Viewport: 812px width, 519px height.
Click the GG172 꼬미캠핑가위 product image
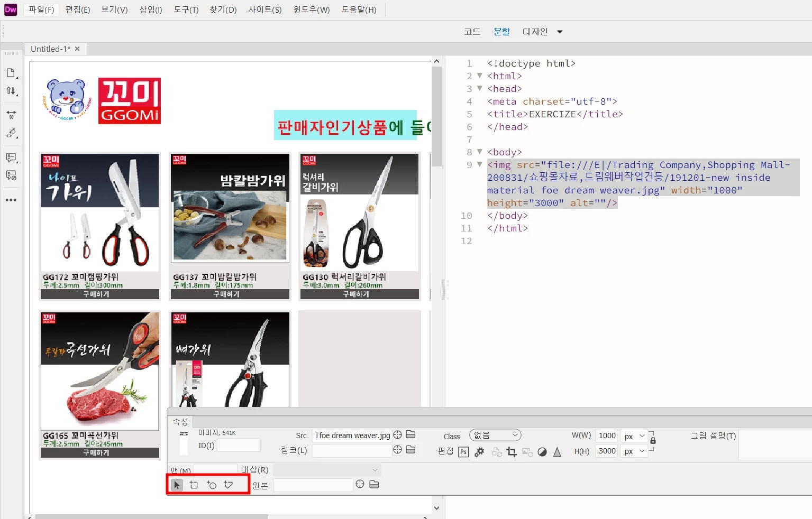click(x=100, y=212)
